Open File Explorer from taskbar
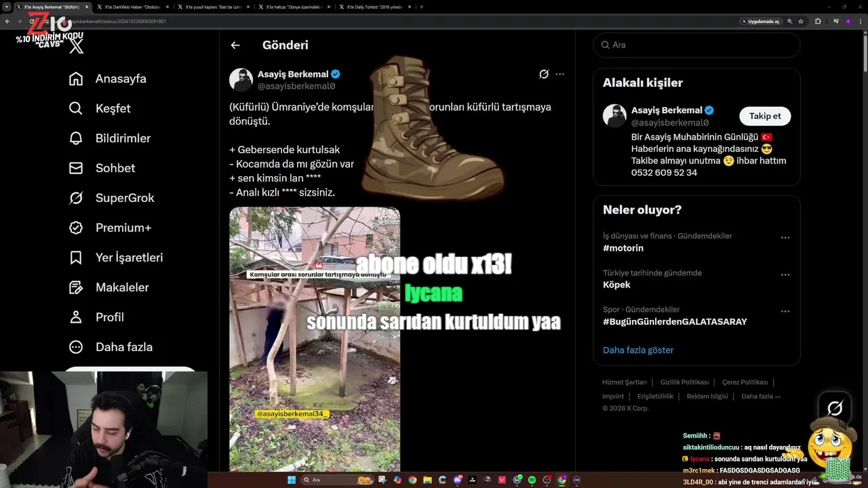Screen dimensions: 868x488 427,480
